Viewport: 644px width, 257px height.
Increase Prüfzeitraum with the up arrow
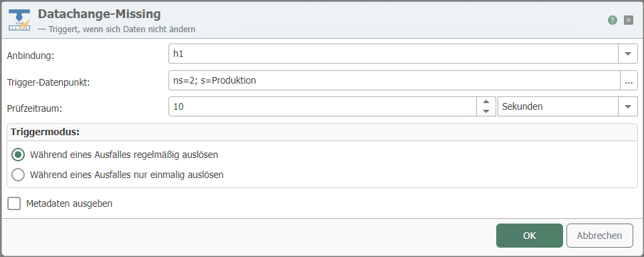(x=486, y=102)
